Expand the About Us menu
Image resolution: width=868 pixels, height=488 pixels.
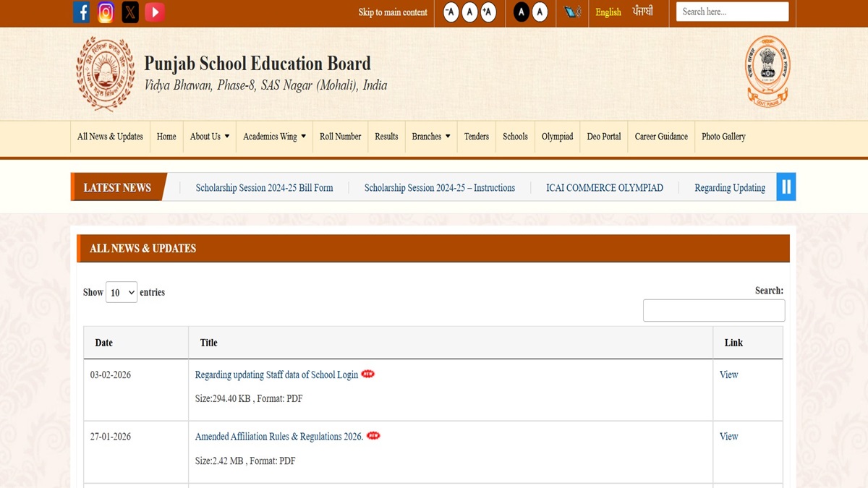tap(209, 137)
